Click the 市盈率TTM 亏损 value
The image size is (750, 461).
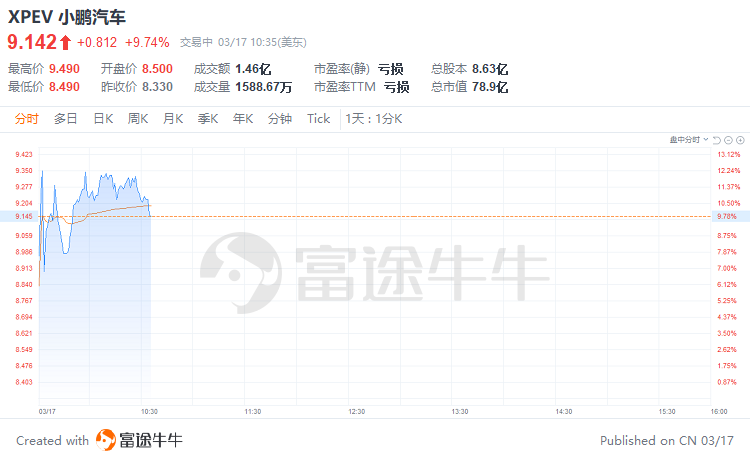click(397, 87)
